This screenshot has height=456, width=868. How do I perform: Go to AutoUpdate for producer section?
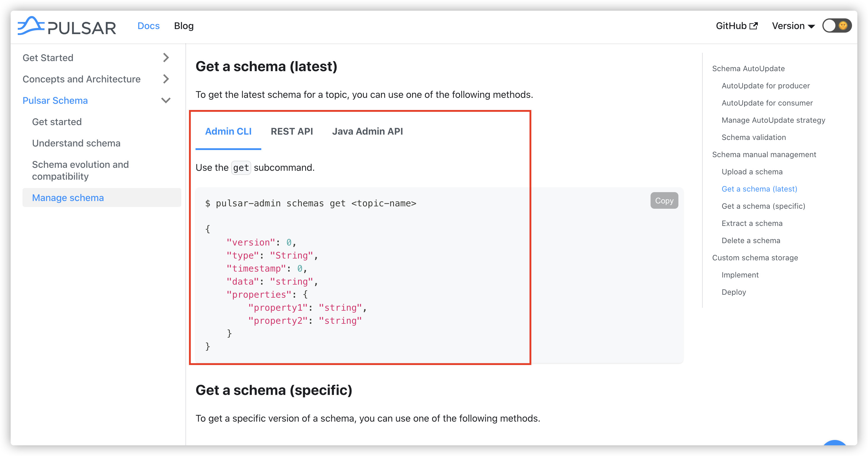(765, 86)
